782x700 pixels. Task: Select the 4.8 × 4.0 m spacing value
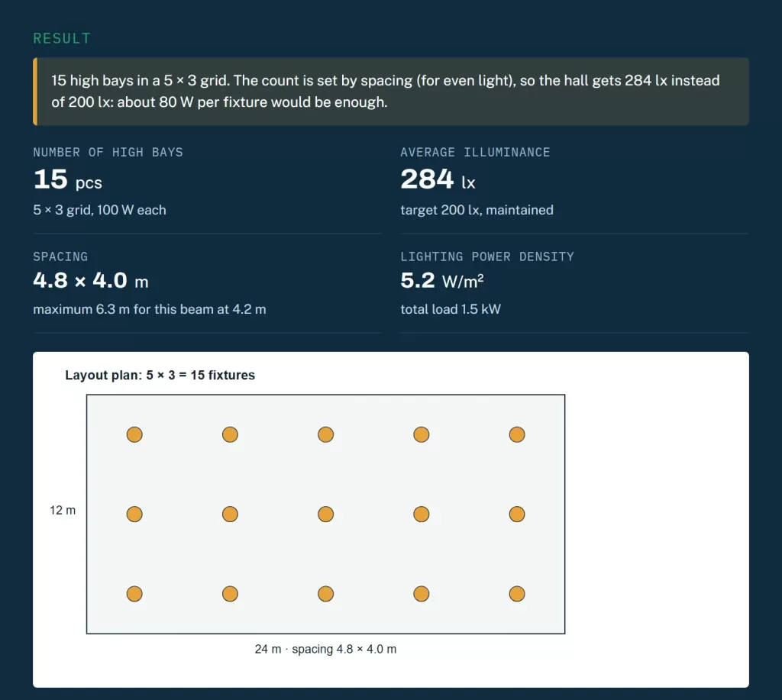[91, 281]
